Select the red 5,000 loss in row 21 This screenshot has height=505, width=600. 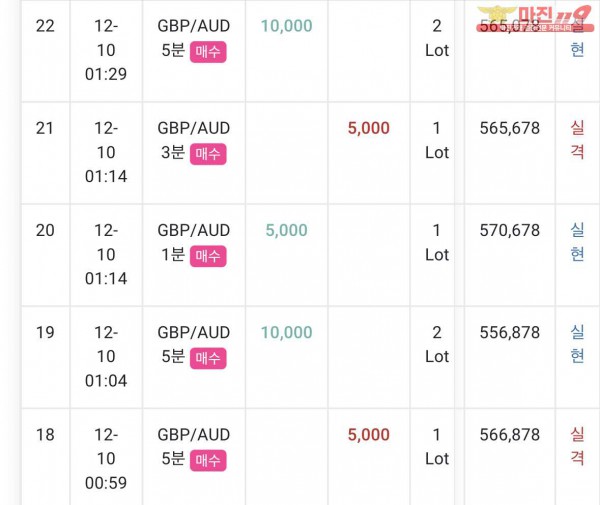pos(368,128)
